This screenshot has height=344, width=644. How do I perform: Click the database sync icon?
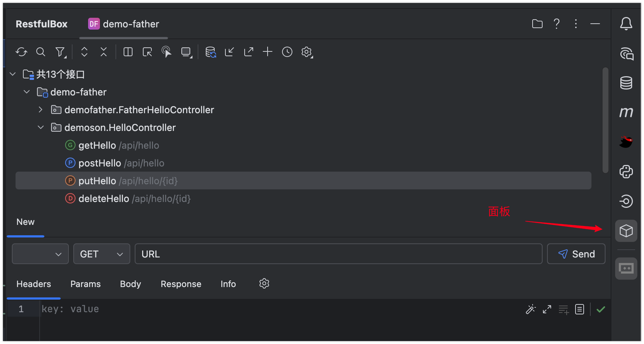211,52
